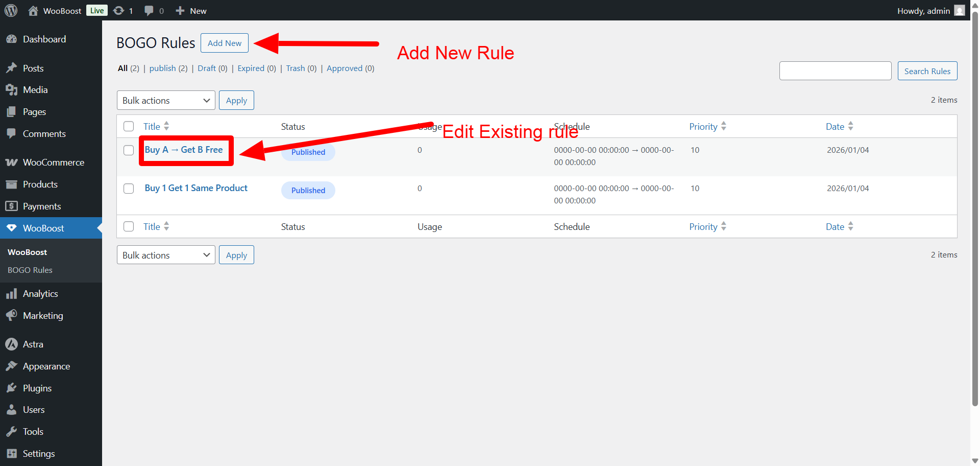Open the Astra theme menu
The width and height of the screenshot is (980, 466).
pos(33,344)
